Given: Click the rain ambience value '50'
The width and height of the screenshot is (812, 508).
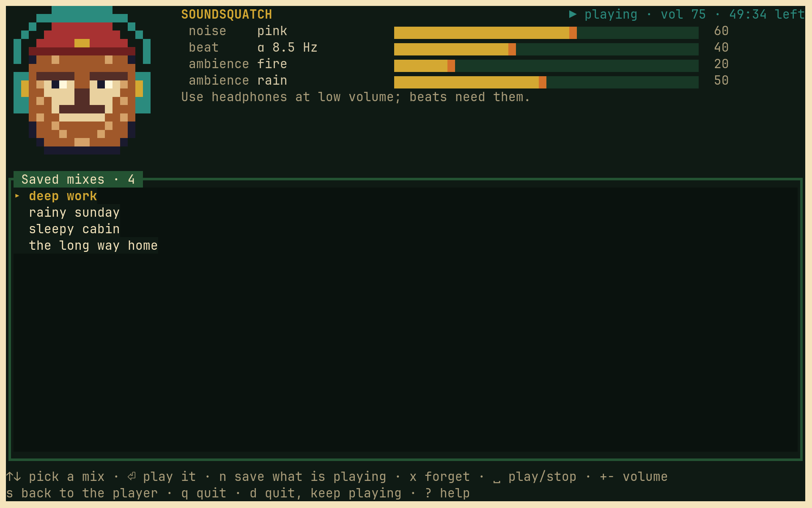Looking at the screenshot, I should point(721,80).
